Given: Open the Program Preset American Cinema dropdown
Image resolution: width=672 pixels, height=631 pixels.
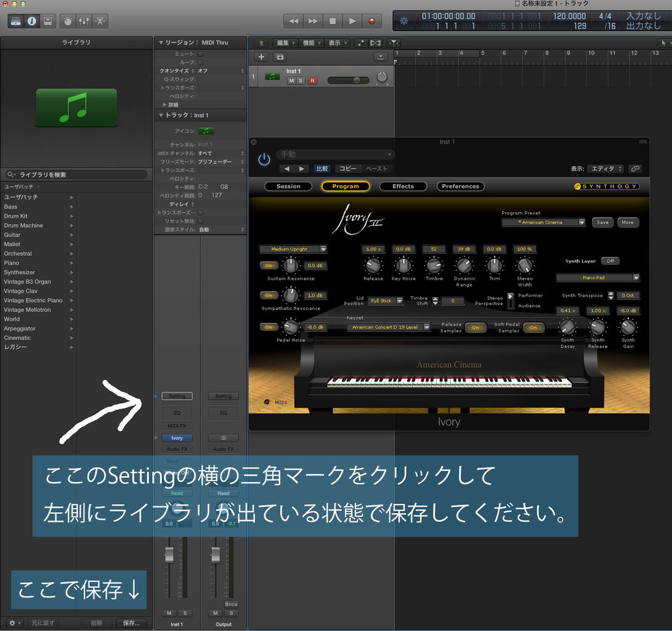Looking at the screenshot, I should (544, 222).
